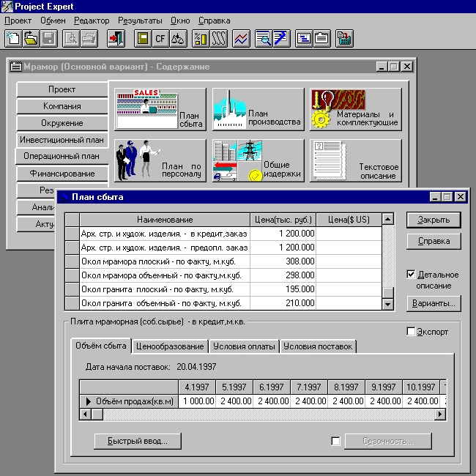Click the Open project folder icon
The height and width of the screenshot is (476, 476).
point(31,38)
